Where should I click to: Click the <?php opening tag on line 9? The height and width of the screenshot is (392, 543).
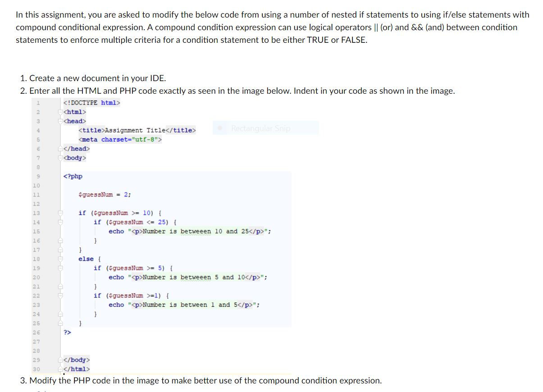tap(72, 176)
